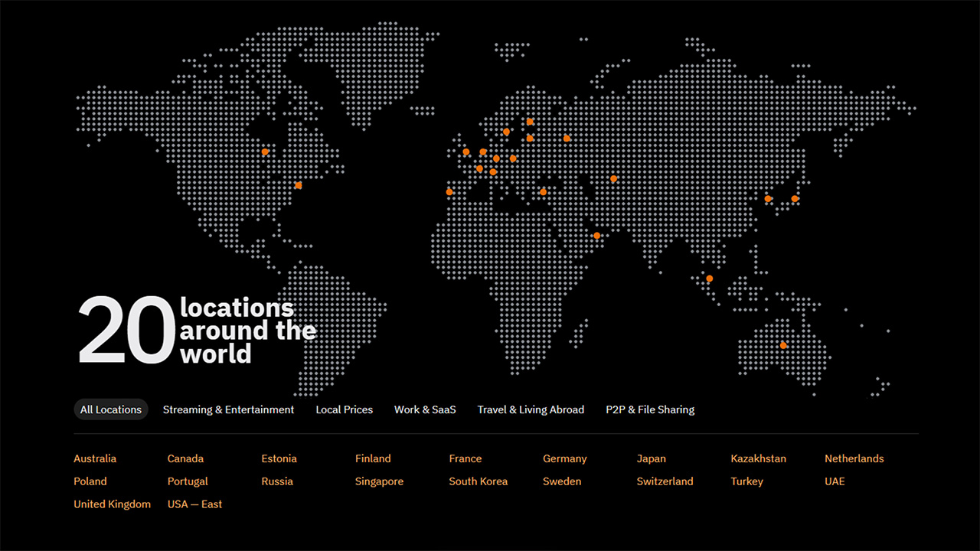Select the Canada location pin on the map
The height and width of the screenshot is (551, 980).
click(x=265, y=152)
